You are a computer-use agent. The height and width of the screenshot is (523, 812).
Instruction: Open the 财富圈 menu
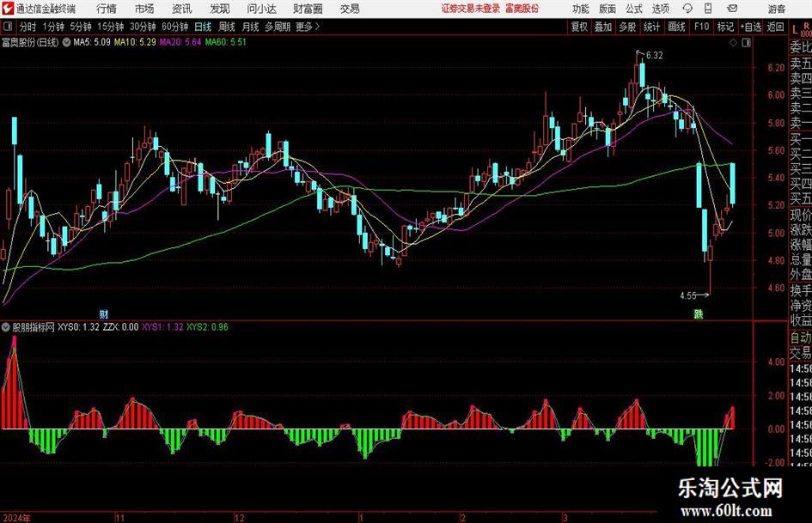[308, 9]
